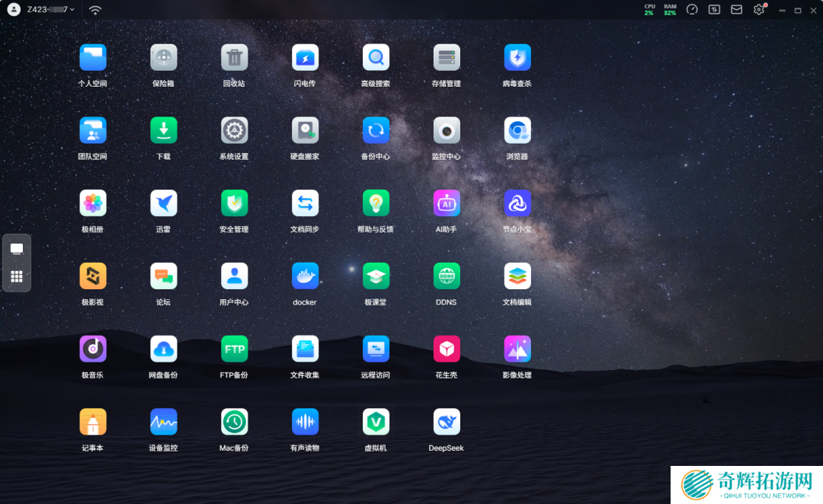Switch to desktop view in side dock

click(x=17, y=249)
